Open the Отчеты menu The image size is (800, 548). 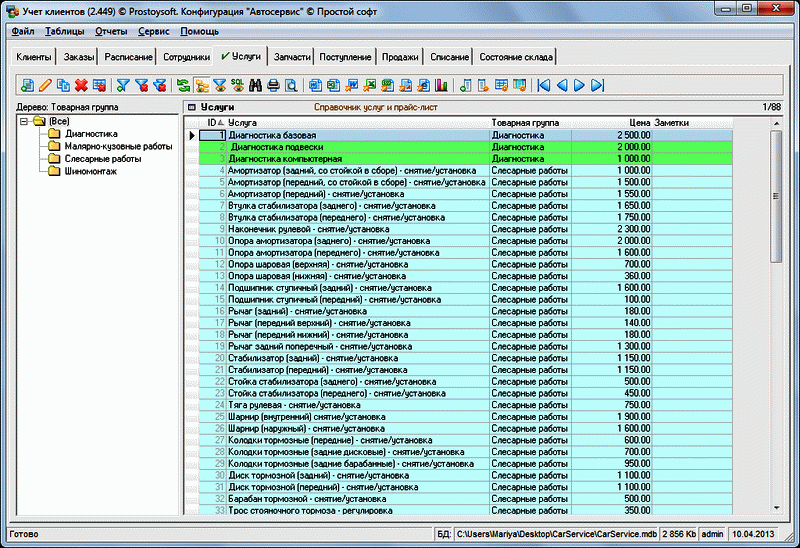[x=111, y=32]
